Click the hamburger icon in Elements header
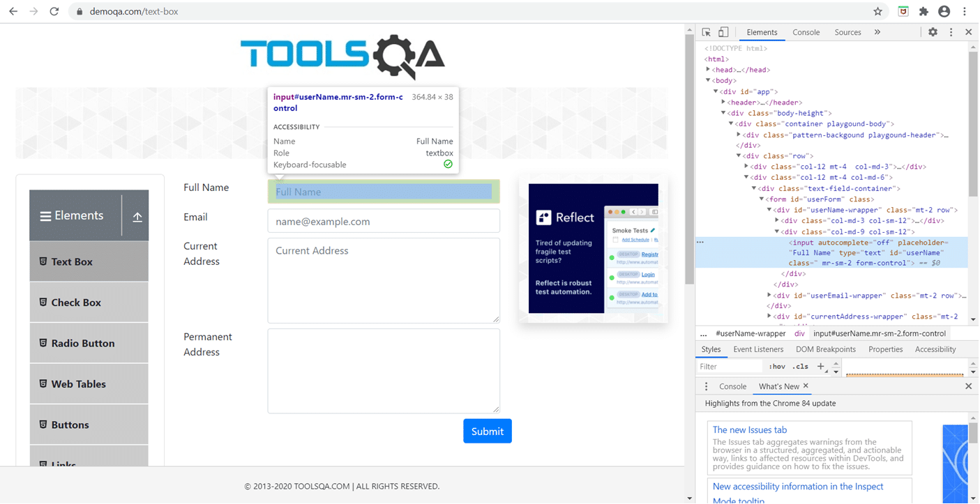Screen dimensions: 980x504 (45, 216)
